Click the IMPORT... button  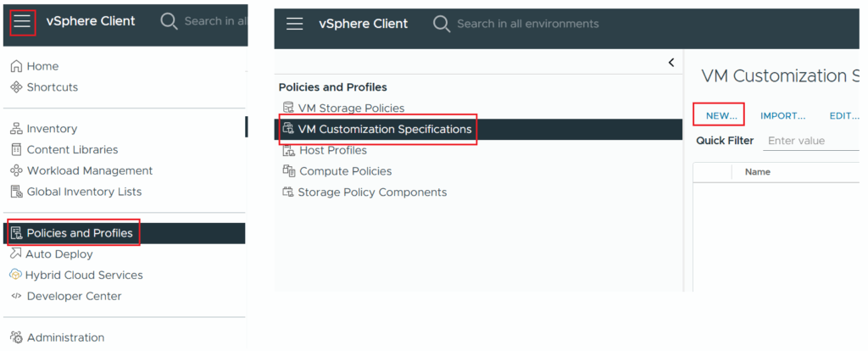(782, 115)
